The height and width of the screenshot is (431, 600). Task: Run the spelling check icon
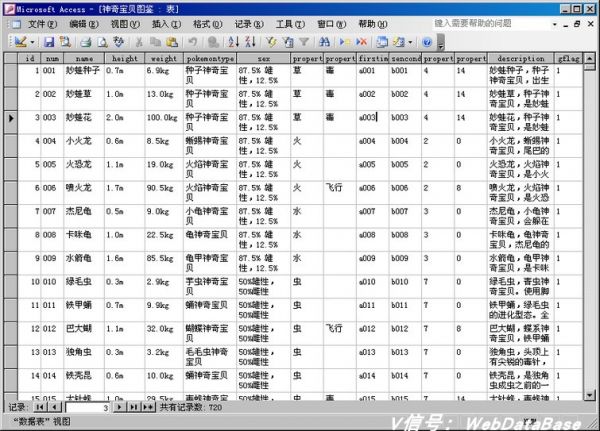(119, 42)
